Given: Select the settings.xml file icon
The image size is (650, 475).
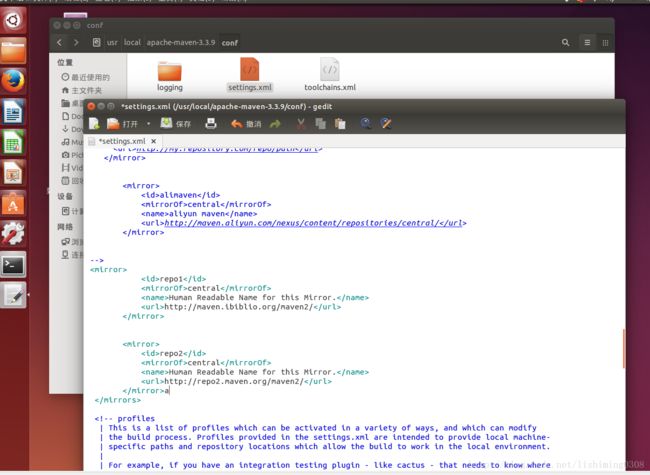Looking at the screenshot, I should pos(250,75).
